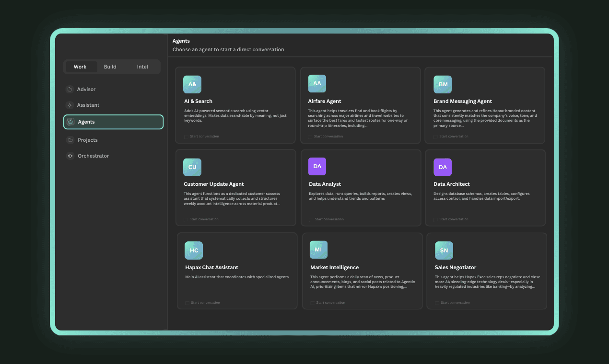
Task: Open the Data Architect agent title
Action: click(x=451, y=184)
